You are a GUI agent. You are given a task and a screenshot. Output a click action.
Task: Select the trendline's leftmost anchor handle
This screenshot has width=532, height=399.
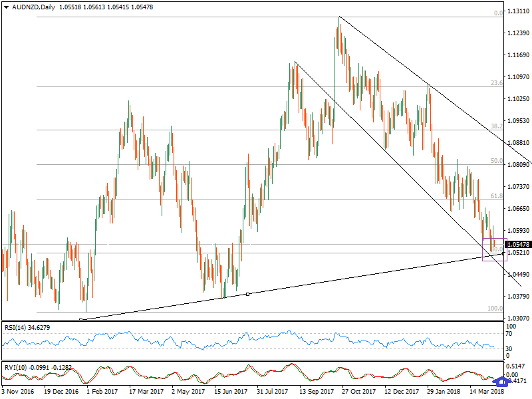click(80, 320)
